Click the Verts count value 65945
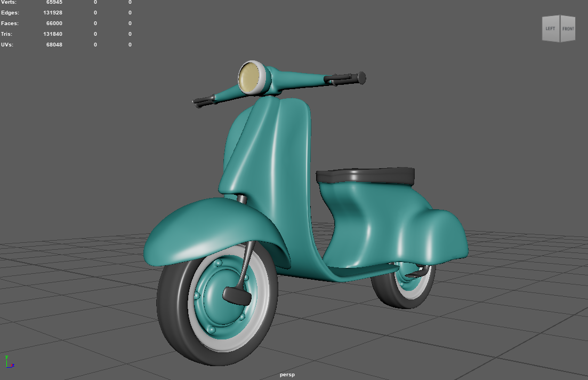Image resolution: width=588 pixels, height=380 pixels. click(54, 2)
